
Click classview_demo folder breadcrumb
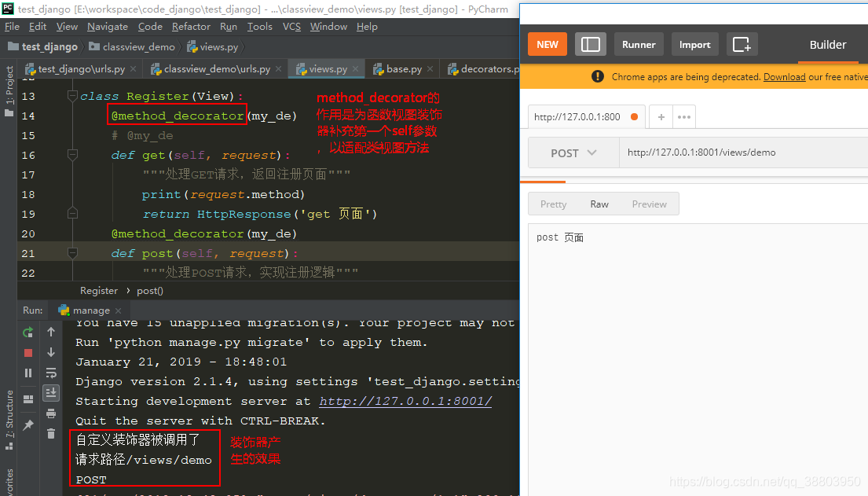tap(132, 47)
